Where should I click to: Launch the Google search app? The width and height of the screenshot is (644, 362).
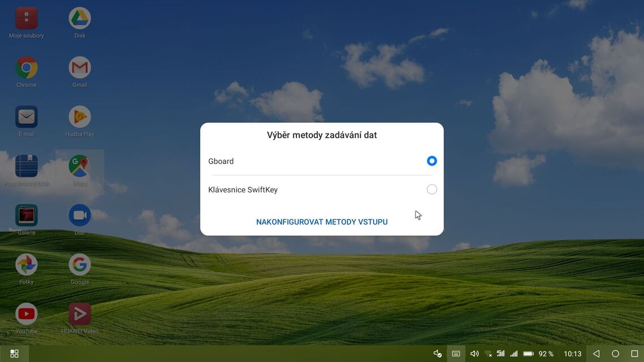tap(80, 265)
